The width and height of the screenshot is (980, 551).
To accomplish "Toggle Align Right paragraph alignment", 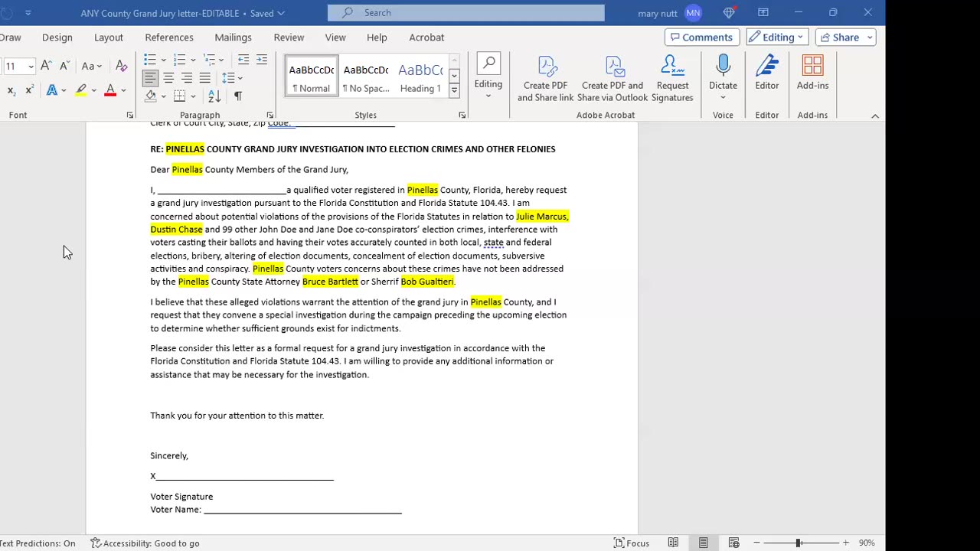I will 187,78.
